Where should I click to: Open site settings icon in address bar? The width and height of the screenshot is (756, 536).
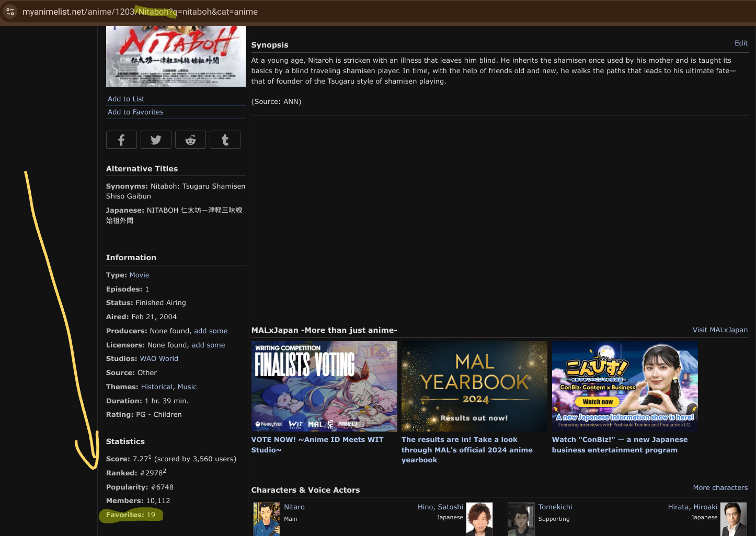point(10,11)
